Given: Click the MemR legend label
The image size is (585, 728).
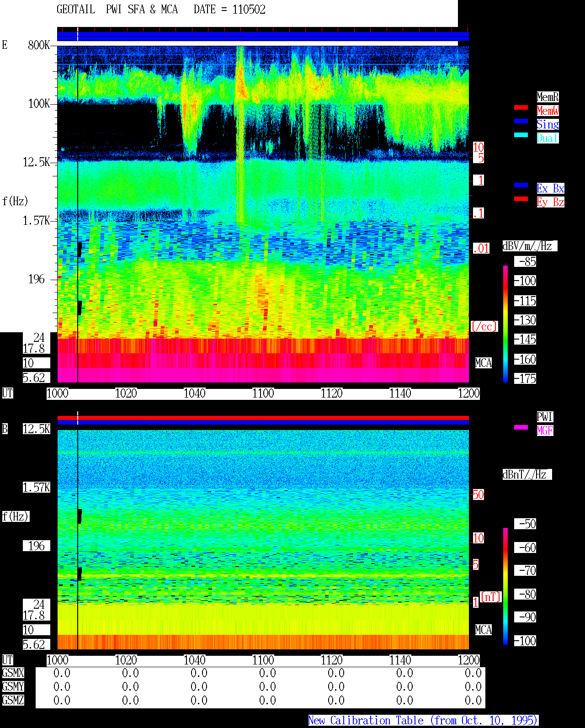Looking at the screenshot, I should [548, 97].
